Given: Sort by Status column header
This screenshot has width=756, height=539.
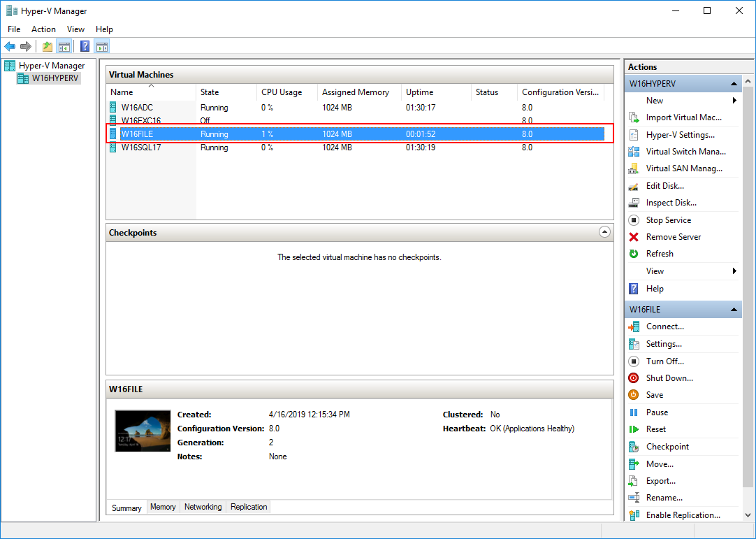Looking at the screenshot, I should 494,92.
